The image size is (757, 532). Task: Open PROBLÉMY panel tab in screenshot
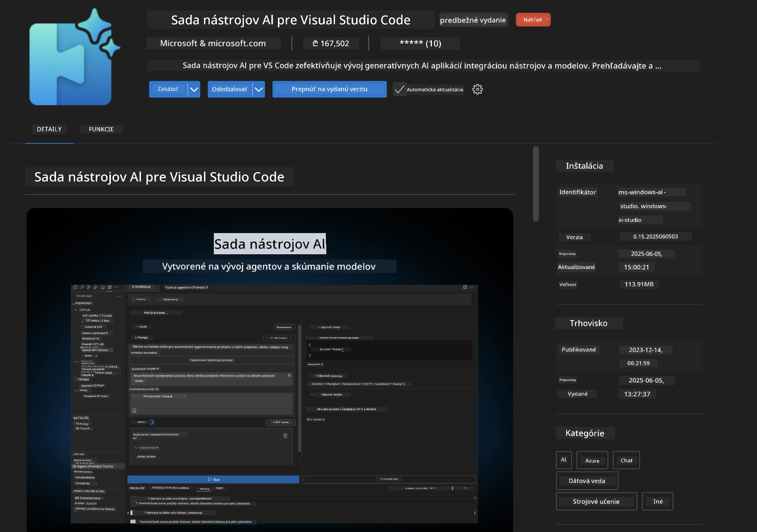(x=137, y=488)
